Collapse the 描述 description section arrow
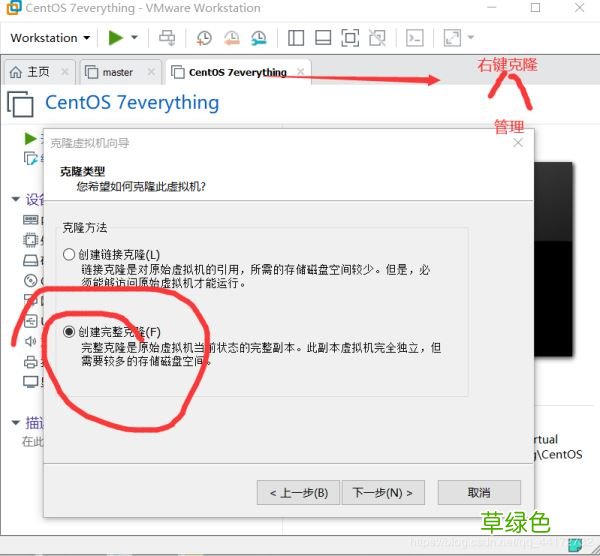This screenshot has height=556, width=600. tap(16, 423)
